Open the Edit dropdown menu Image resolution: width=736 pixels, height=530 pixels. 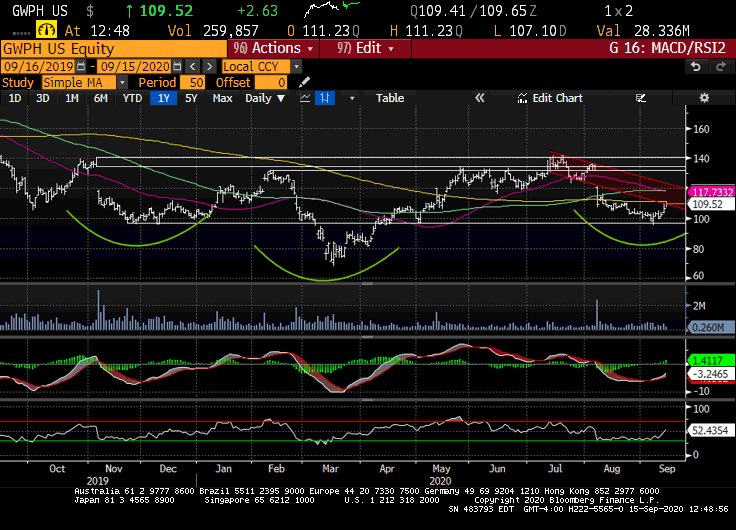[365, 48]
